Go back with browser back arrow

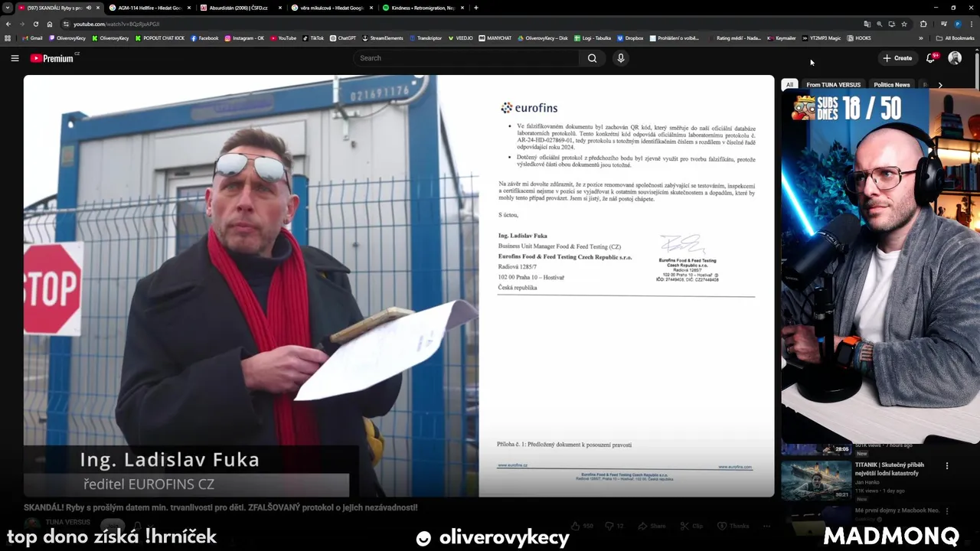[8, 24]
